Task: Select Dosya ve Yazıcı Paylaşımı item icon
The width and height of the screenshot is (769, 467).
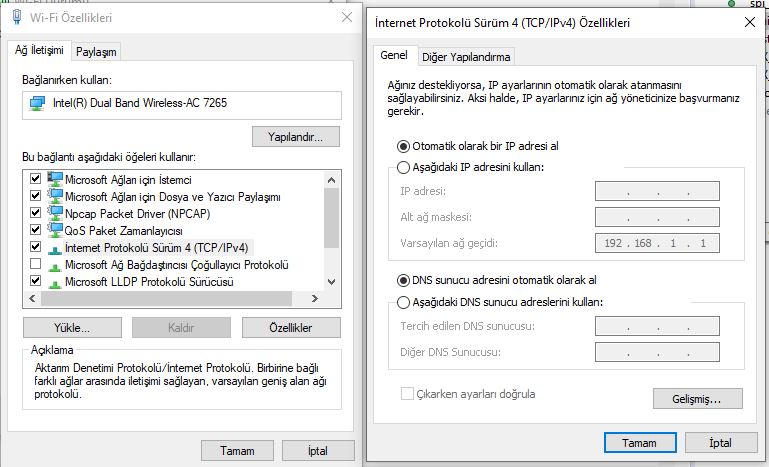Action: coord(55,196)
